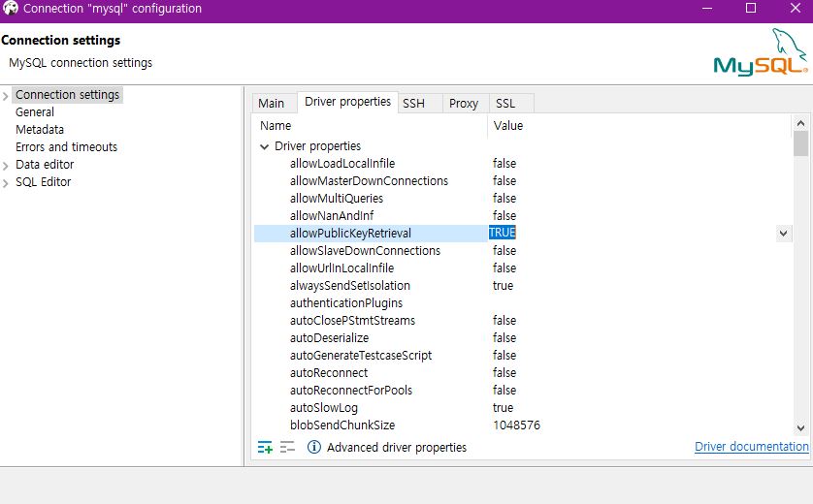Select the allowMultiQueries property

click(337, 199)
